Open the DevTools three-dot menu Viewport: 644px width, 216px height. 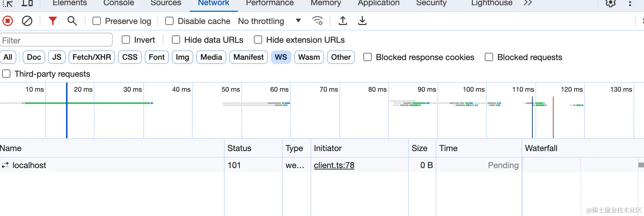(x=630, y=3)
